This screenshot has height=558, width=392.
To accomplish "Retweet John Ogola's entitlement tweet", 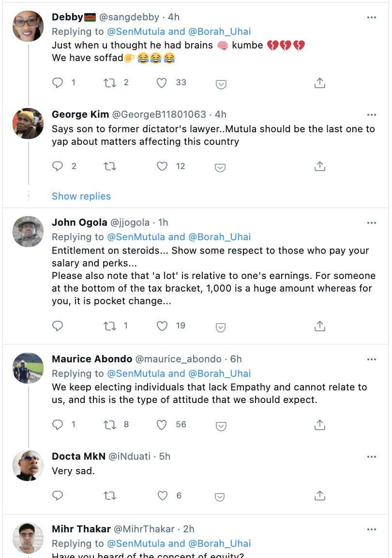I will pyautogui.click(x=110, y=326).
